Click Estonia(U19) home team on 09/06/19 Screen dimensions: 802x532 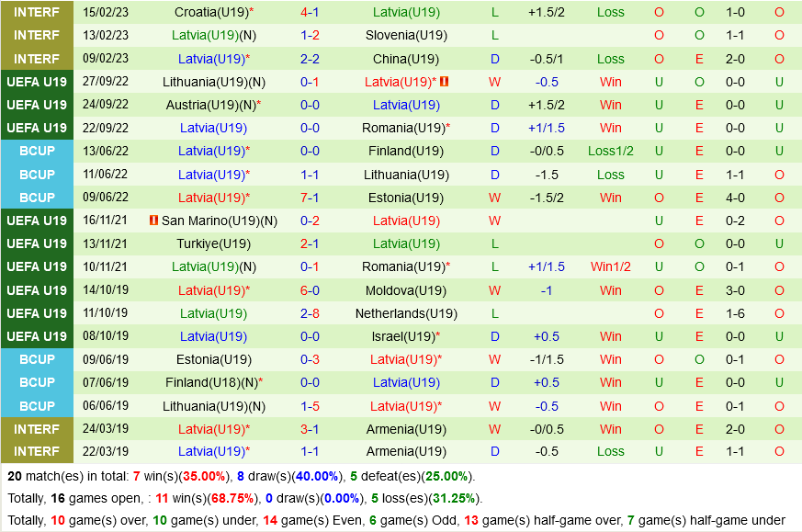pyautogui.click(x=214, y=359)
